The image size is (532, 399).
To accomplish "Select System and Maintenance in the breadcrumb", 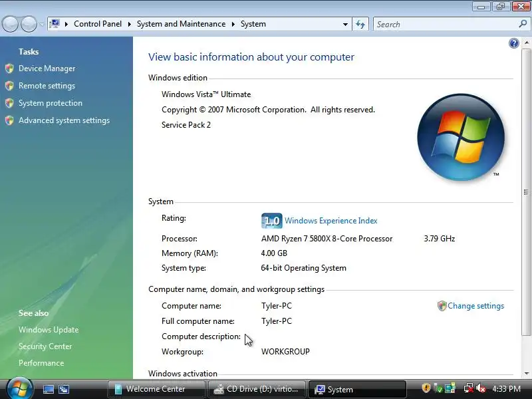I will pyautogui.click(x=181, y=24).
